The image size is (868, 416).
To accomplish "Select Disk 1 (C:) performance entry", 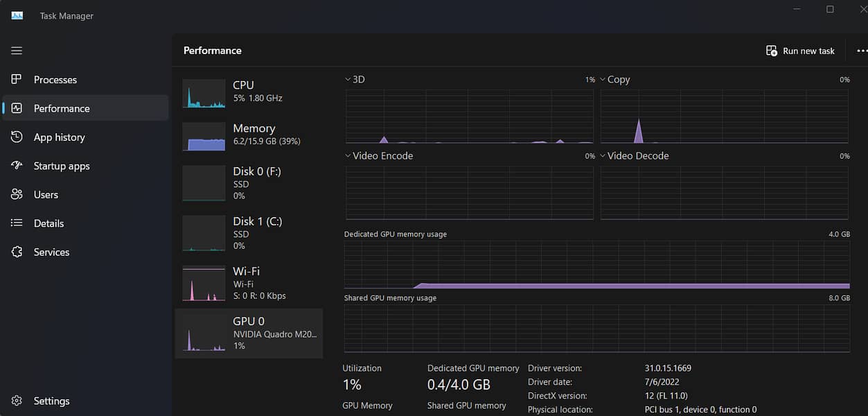I will click(x=249, y=232).
